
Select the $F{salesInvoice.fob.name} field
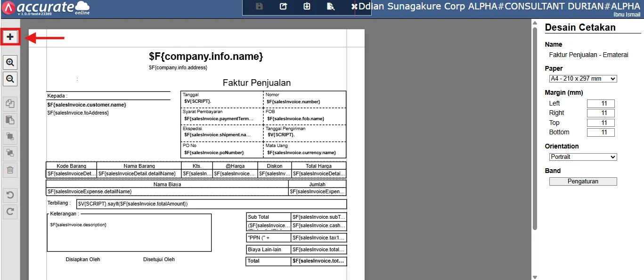pos(295,119)
